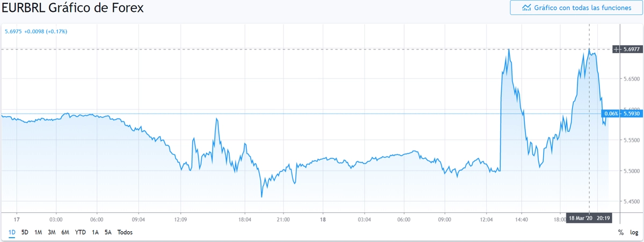This screenshot has height=242, width=644.
Task: Select the 1A yearly range
Action: [x=95, y=232]
